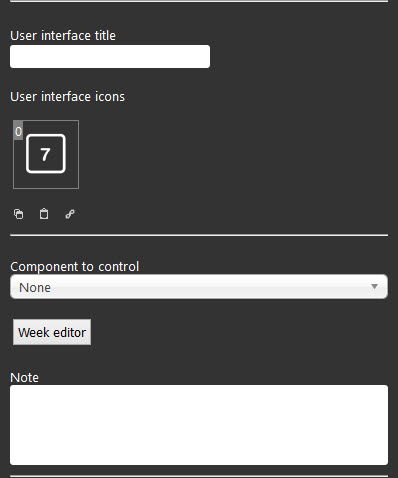Focus the User interface title field

coord(110,57)
